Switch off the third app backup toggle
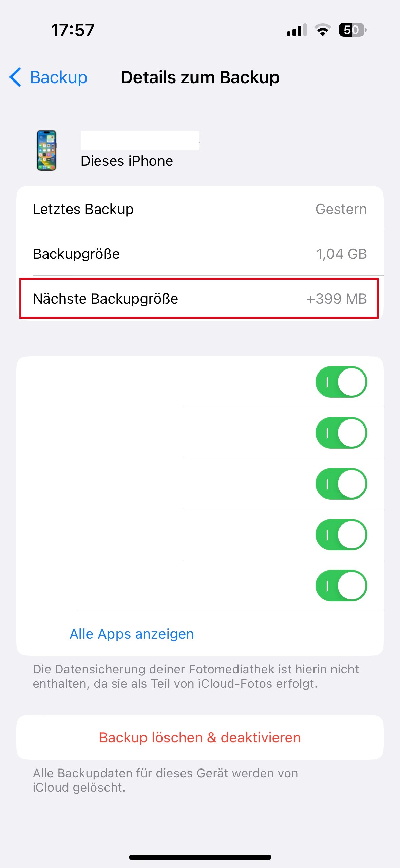 pyautogui.click(x=341, y=484)
